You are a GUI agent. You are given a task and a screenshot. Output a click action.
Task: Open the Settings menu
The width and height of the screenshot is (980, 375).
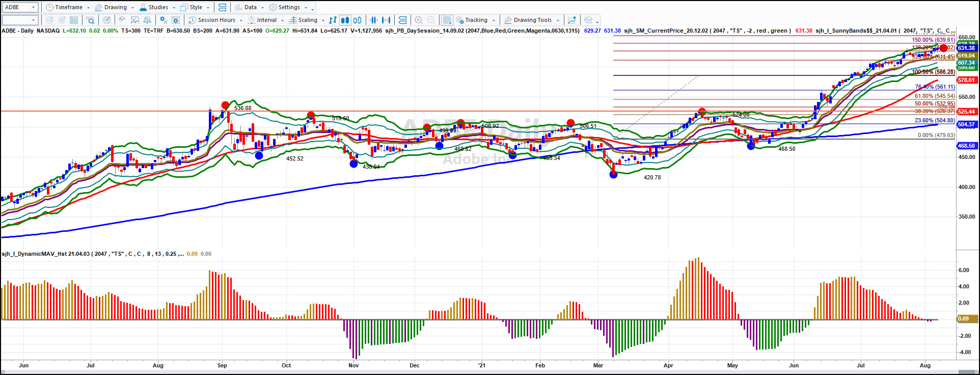point(288,7)
